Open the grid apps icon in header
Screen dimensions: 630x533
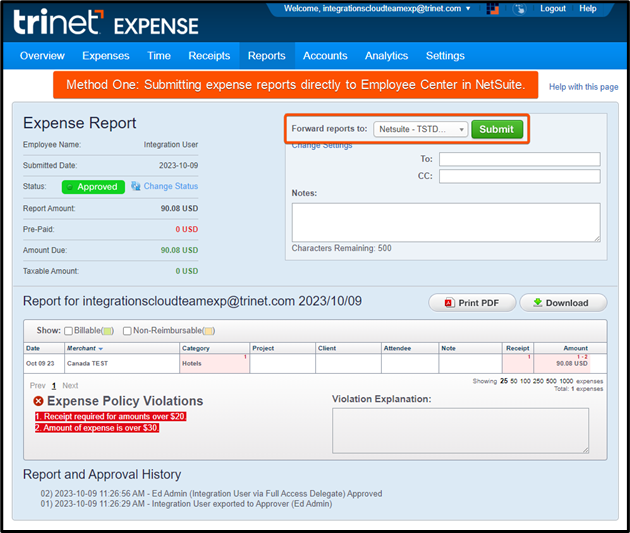(x=492, y=8)
